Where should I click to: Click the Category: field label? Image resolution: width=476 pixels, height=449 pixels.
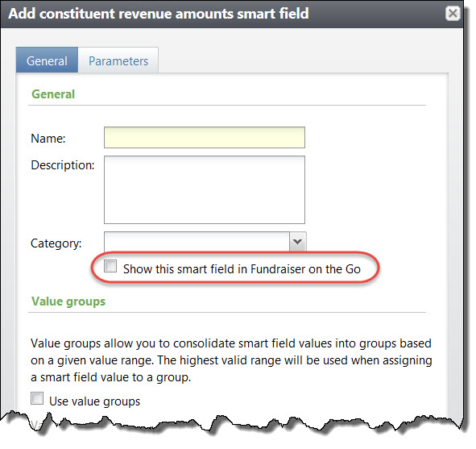[x=56, y=243]
